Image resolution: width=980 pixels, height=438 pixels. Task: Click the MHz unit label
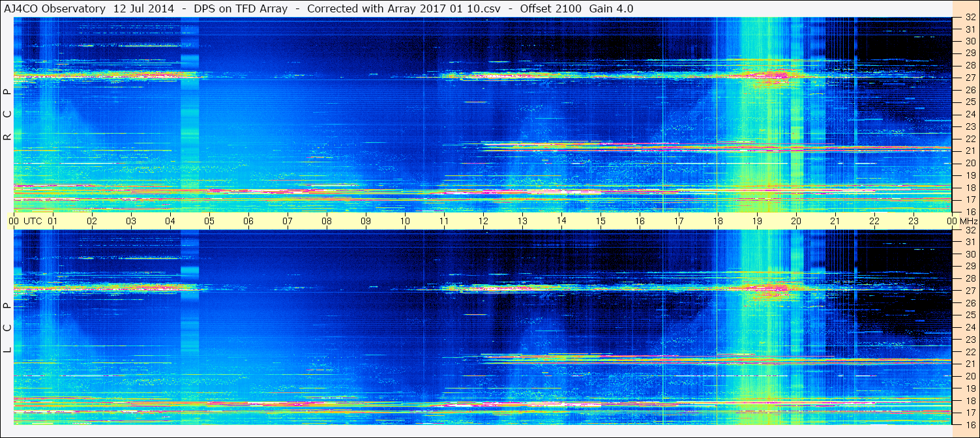[x=969, y=221]
